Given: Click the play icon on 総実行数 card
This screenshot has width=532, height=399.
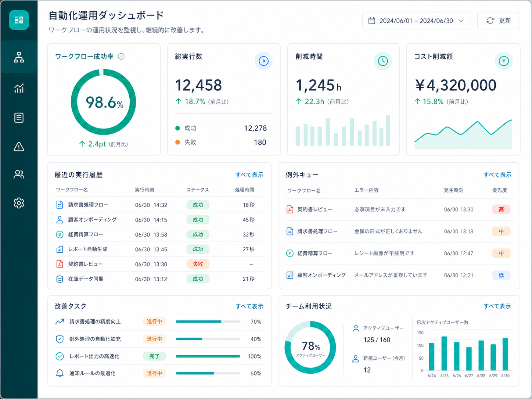Looking at the screenshot, I should pos(263,61).
